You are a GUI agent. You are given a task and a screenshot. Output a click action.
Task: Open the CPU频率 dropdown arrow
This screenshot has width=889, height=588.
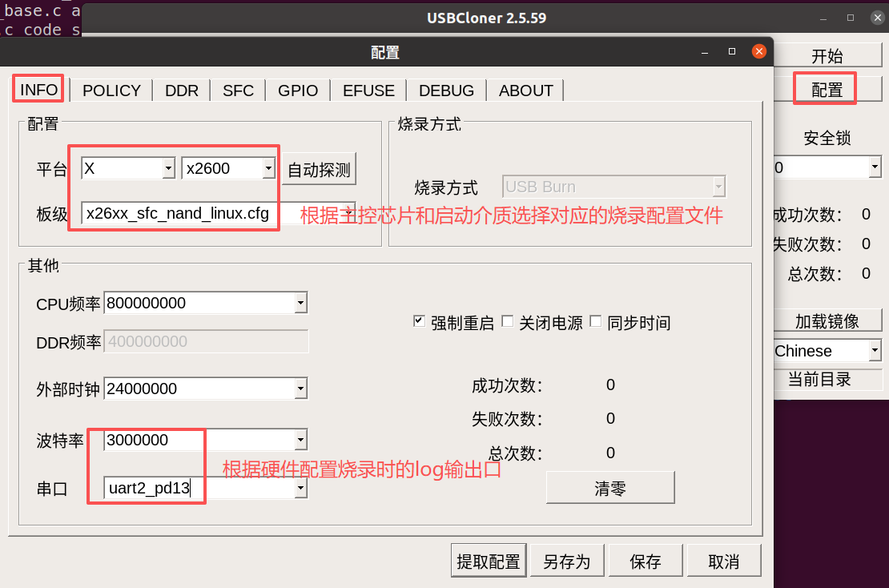tap(301, 303)
